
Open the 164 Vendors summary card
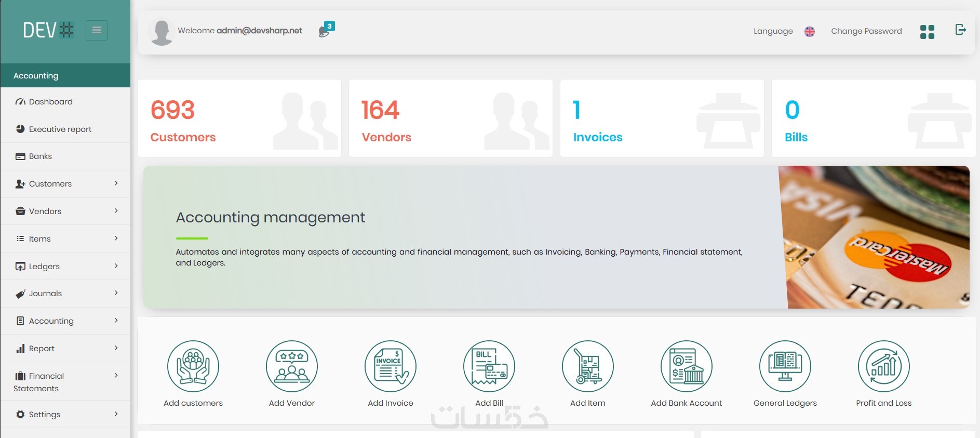[451, 118]
